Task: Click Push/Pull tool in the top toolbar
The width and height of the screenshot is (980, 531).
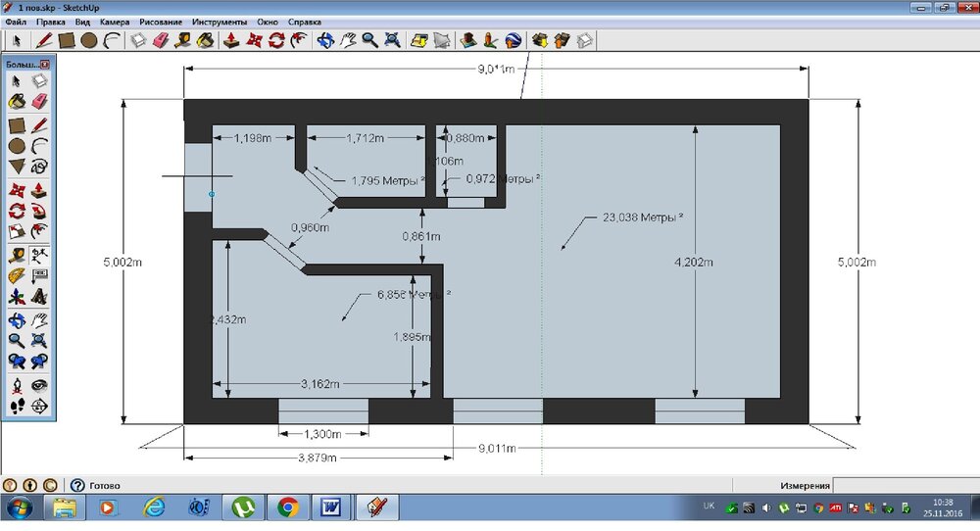Action: [x=231, y=40]
